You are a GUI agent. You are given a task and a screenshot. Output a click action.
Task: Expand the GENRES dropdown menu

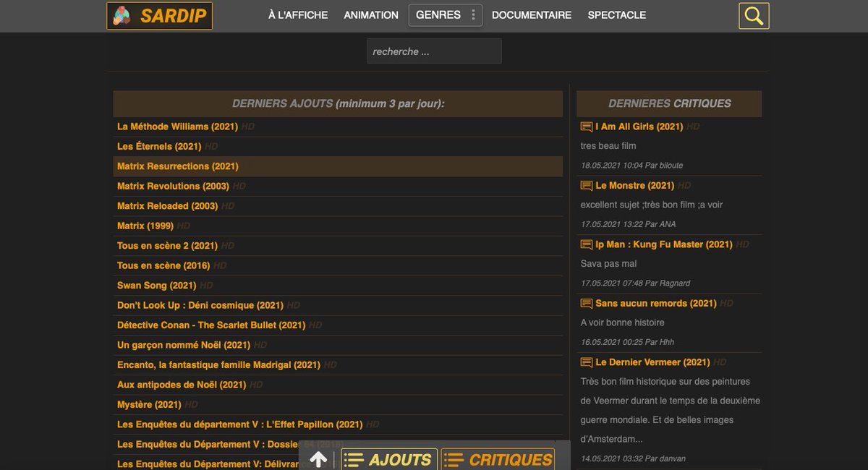446,15
